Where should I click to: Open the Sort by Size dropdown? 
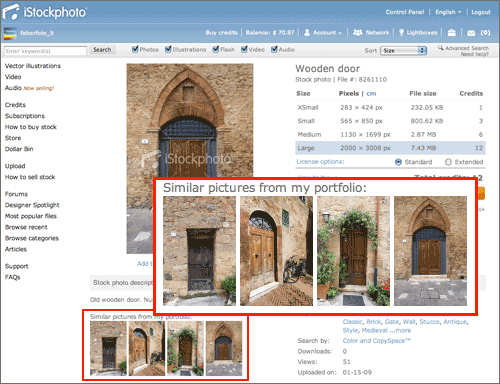(x=404, y=50)
